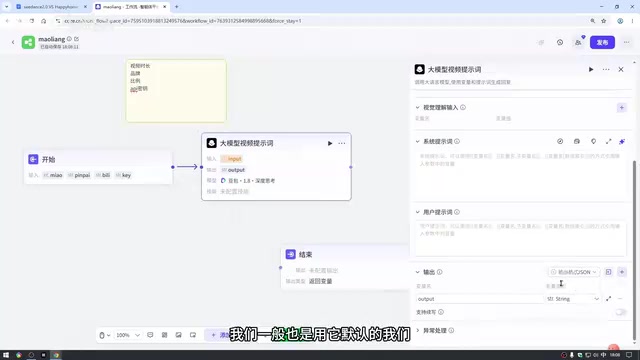The height and width of the screenshot is (360, 640).
Task: Click the output tag in canvas LLM node
Action: tap(233, 170)
